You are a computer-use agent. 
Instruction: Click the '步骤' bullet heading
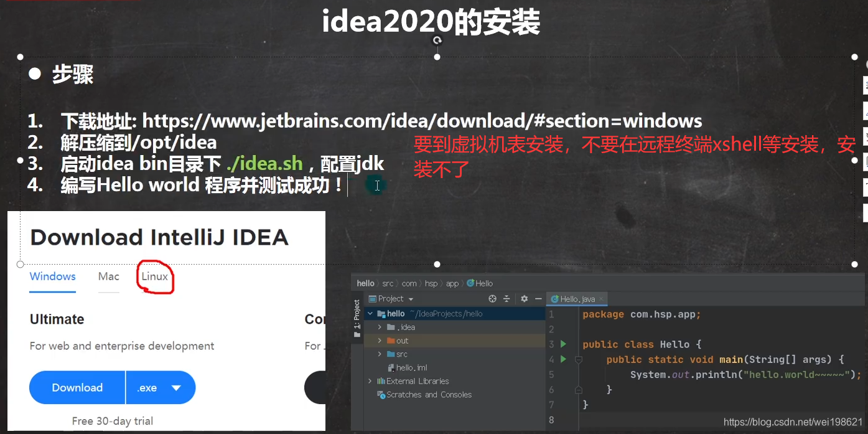(x=72, y=75)
